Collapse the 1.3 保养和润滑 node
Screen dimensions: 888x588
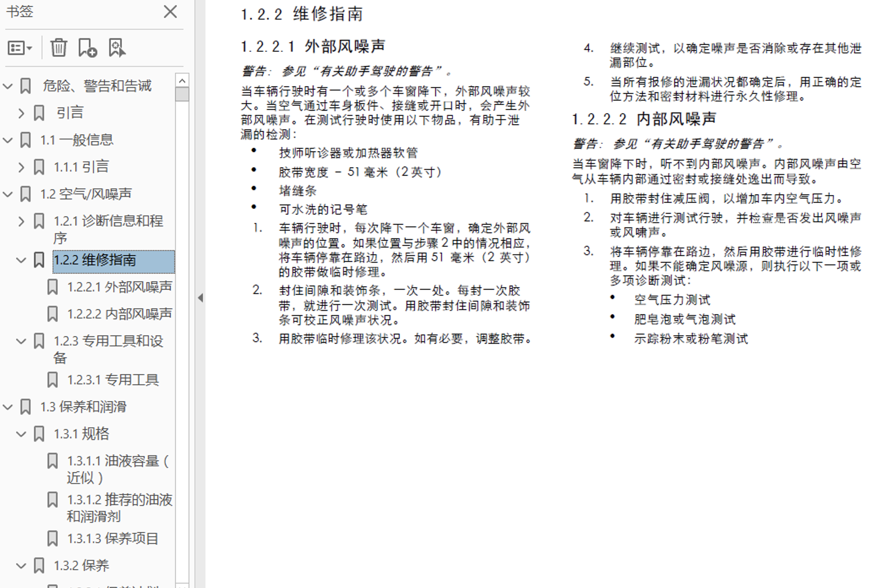8,407
